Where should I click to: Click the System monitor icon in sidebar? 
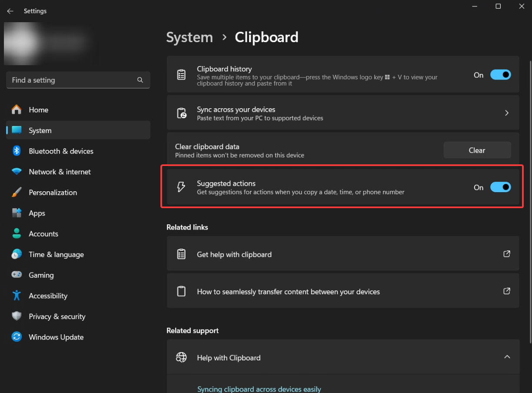tap(17, 130)
